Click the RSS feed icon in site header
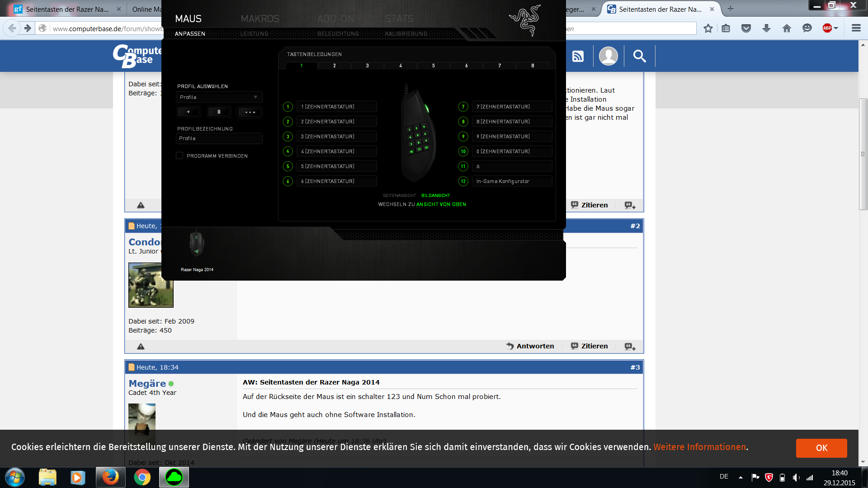Image resolution: width=868 pixels, height=488 pixels. coord(578,56)
